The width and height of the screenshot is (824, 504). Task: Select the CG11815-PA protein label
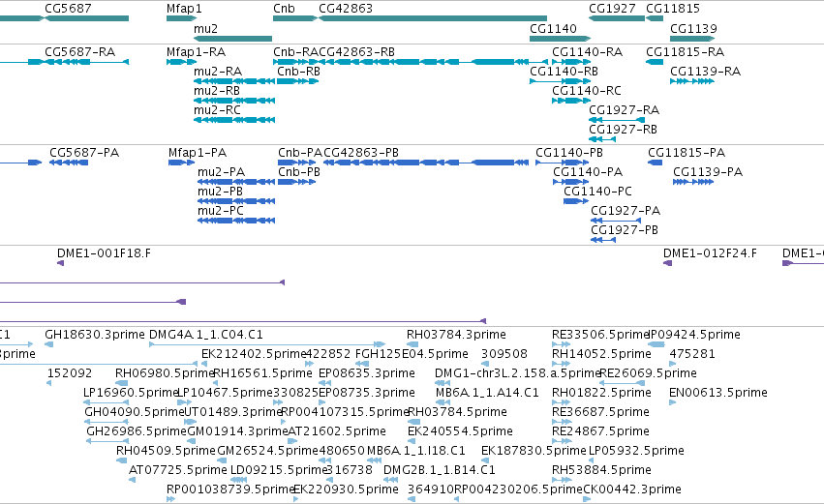(x=687, y=153)
